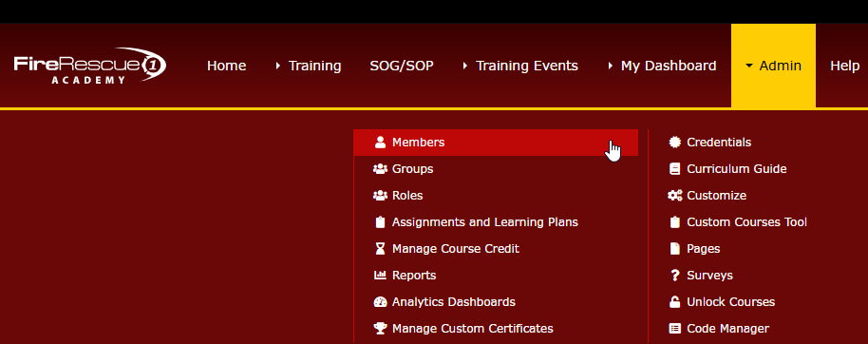
Task: Click the badge icon beside Credentials
Action: click(675, 143)
